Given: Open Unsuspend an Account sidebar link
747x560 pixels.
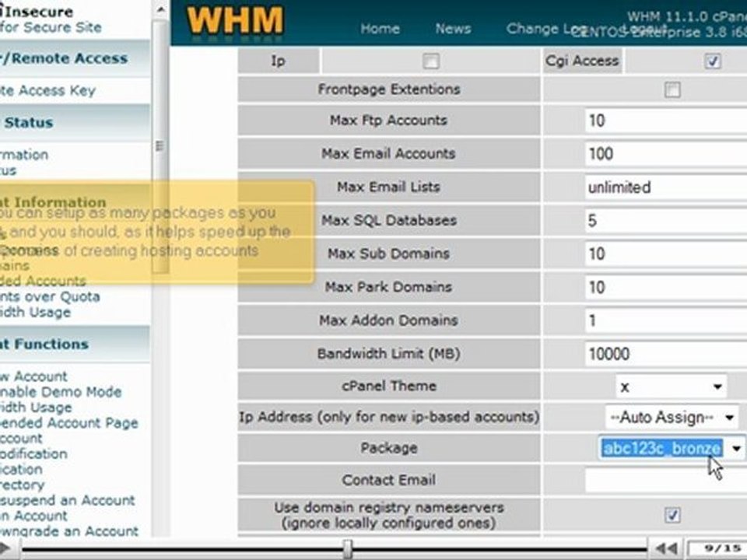Looking at the screenshot, I should pos(67,500).
